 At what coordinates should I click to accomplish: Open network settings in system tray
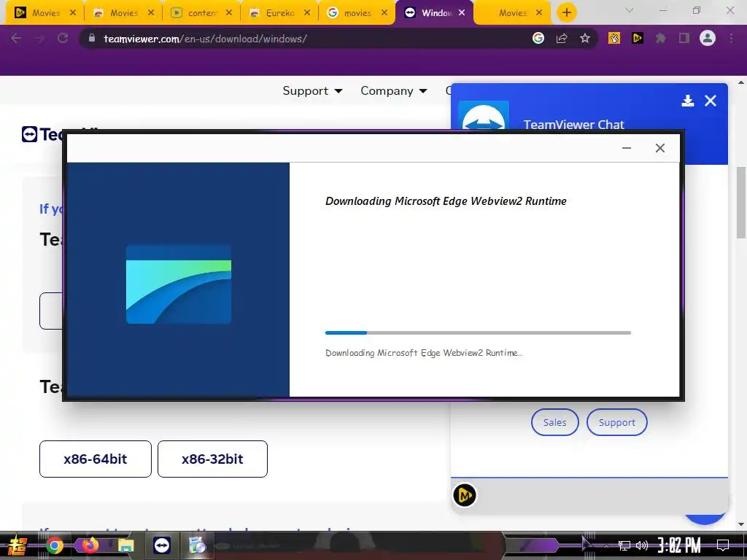point(624,545)
